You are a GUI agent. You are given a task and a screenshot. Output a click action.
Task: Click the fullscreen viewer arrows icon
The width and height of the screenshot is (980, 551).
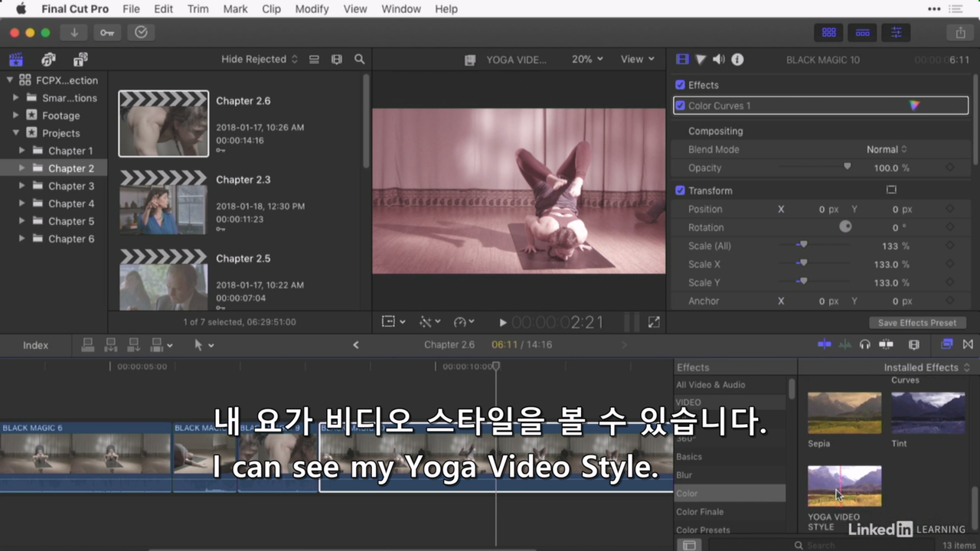point(654,323)
